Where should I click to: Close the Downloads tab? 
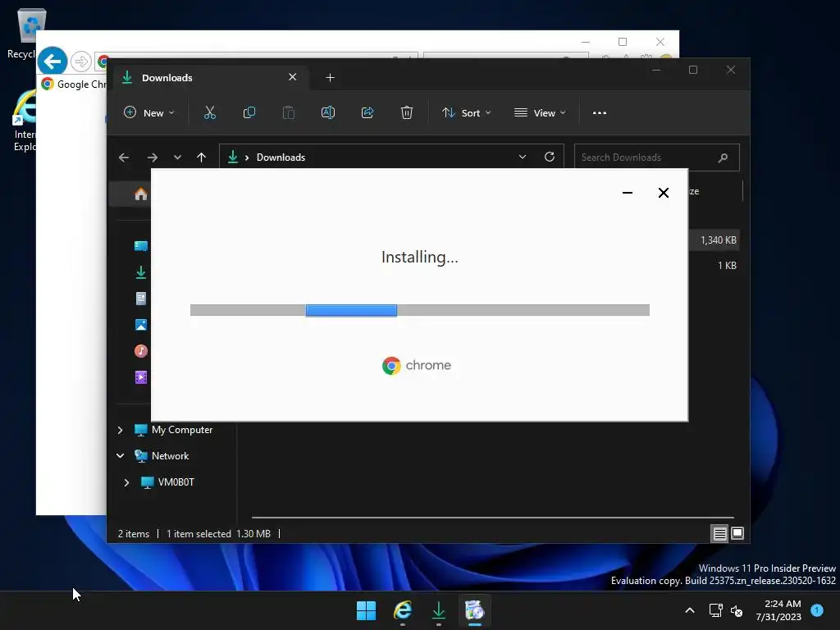(293, 77)
